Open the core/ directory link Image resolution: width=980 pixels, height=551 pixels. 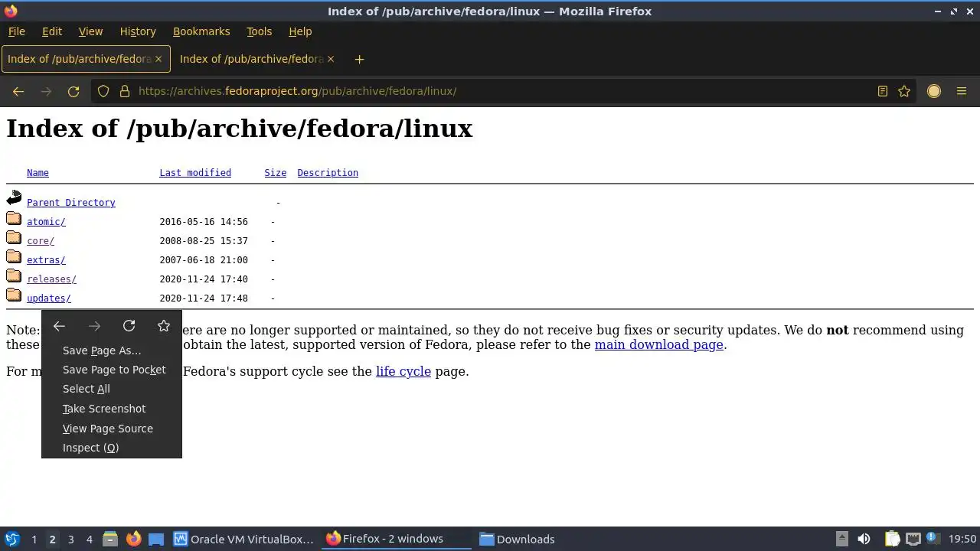pos(41,241)
